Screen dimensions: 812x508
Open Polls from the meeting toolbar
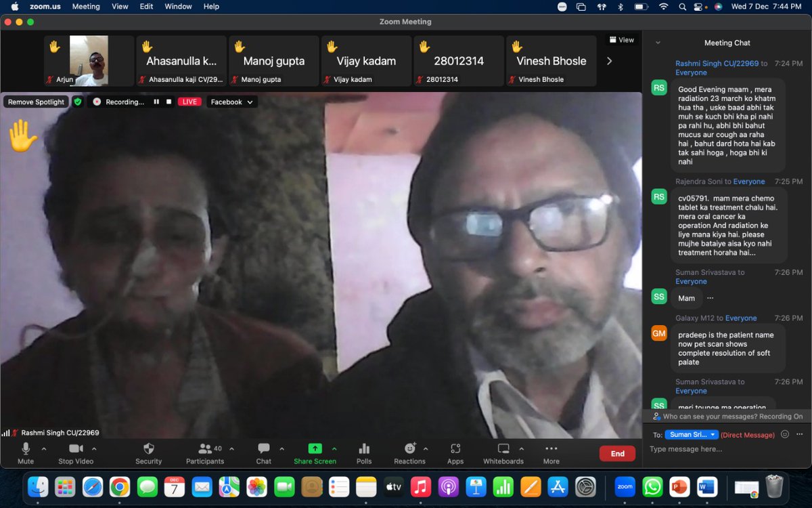click(364, 453)
